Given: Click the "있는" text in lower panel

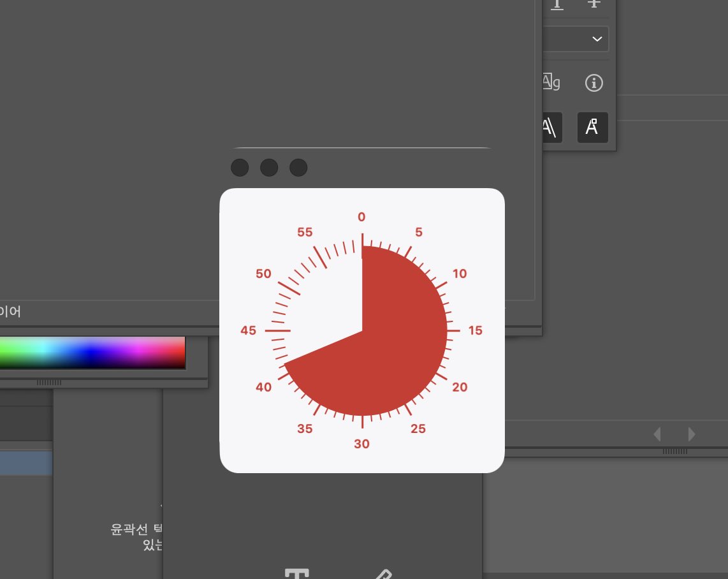Looking at the screenshot, I should (152, 544).
